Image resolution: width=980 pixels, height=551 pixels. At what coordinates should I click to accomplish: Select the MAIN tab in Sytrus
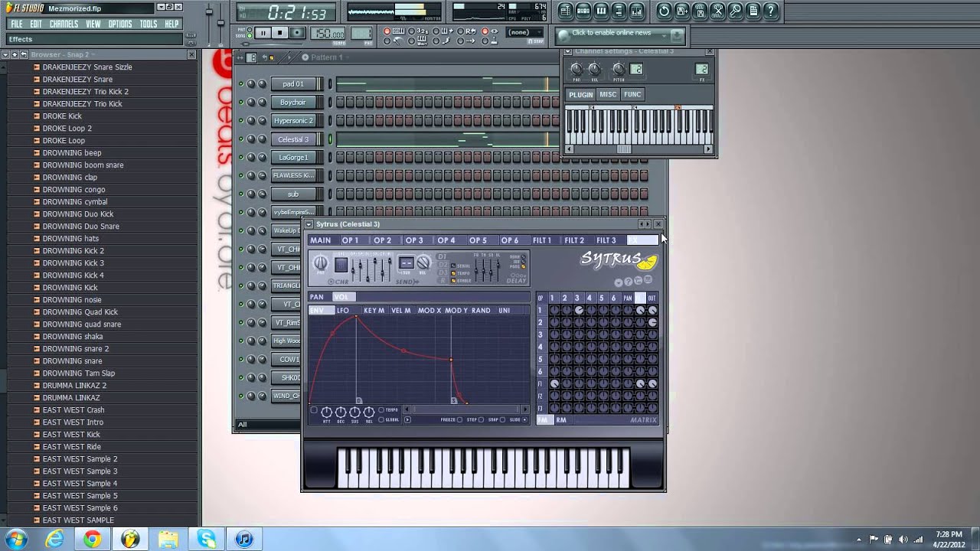[x=321, y=240]
